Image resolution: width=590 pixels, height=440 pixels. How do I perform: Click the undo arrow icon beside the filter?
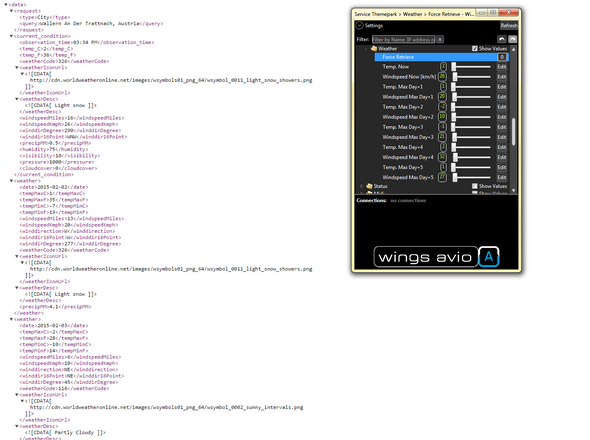(502, 39)
